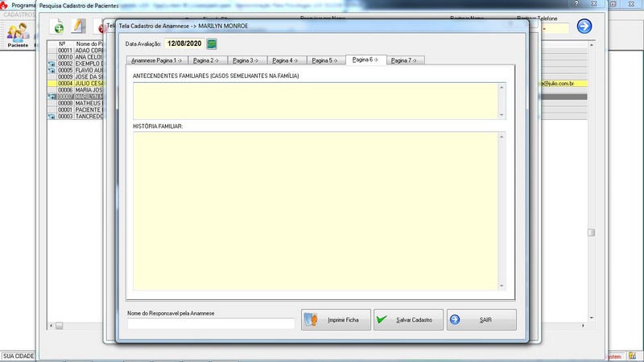Viewport: 644px width, 362px height.
Task: Open the Pagina 3 tab
Action: click(x=246, y=60)
